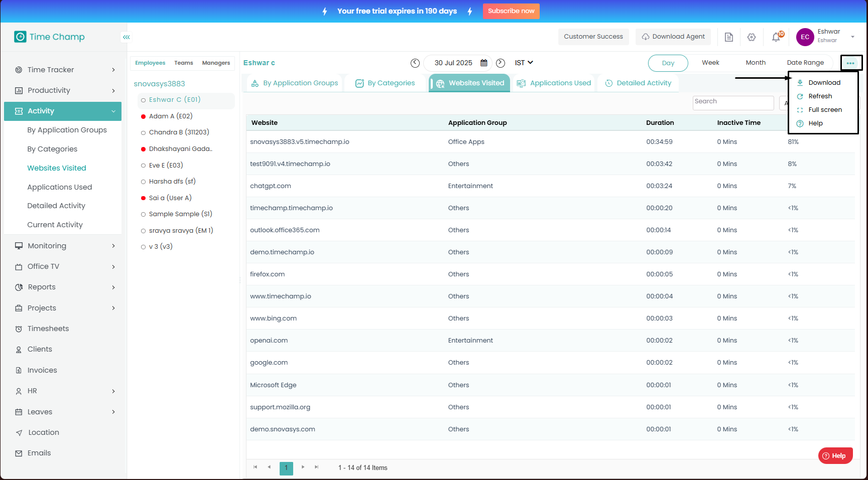The image size is (868, 480).
Task: Open the settings gear icon
Action: (x=752, y=37)
